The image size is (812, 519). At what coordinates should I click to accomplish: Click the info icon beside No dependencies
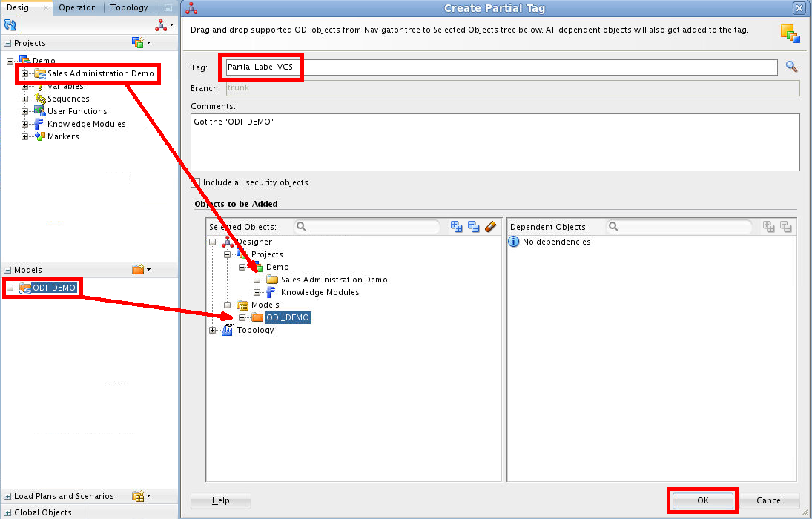[x=514, y=242]
